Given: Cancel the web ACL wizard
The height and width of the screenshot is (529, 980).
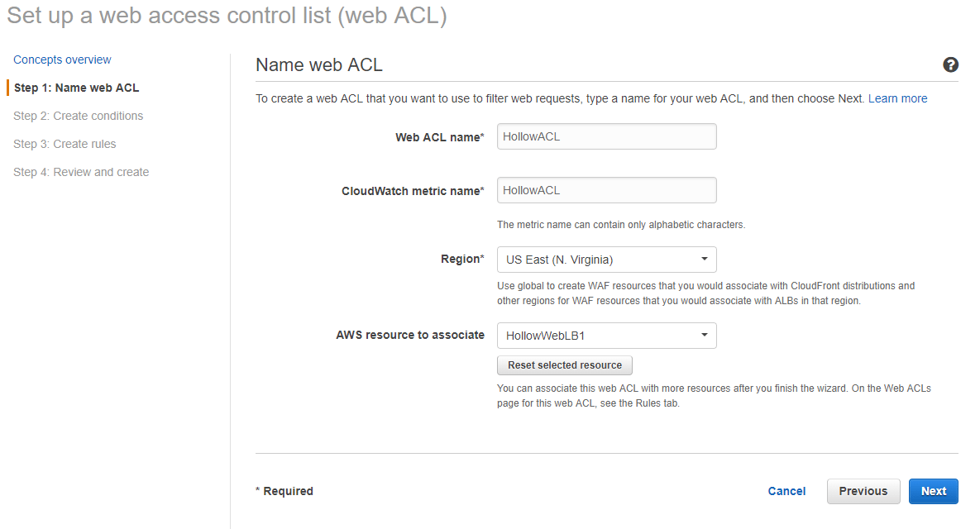Looking at the screenshot, I should click(786, 492).
